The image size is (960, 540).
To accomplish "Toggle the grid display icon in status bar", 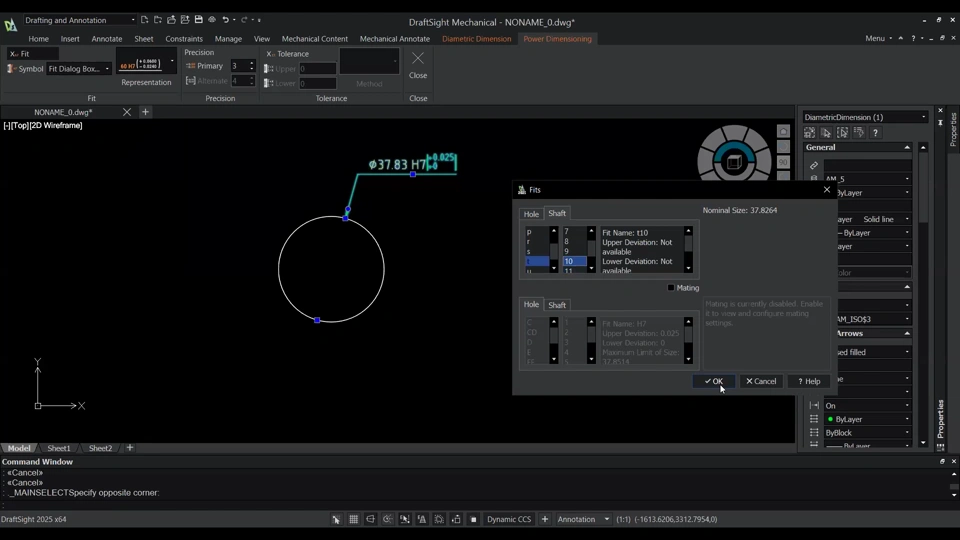I will [353, 520].
